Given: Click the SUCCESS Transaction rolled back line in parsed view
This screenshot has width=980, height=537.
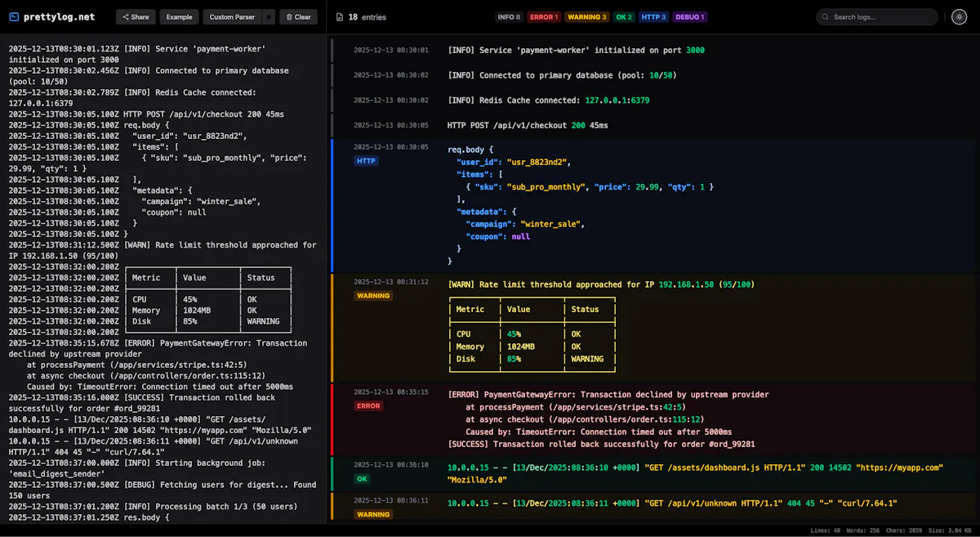Looking at the screenshot, I should pyautogui.click(x=601, y=444).
